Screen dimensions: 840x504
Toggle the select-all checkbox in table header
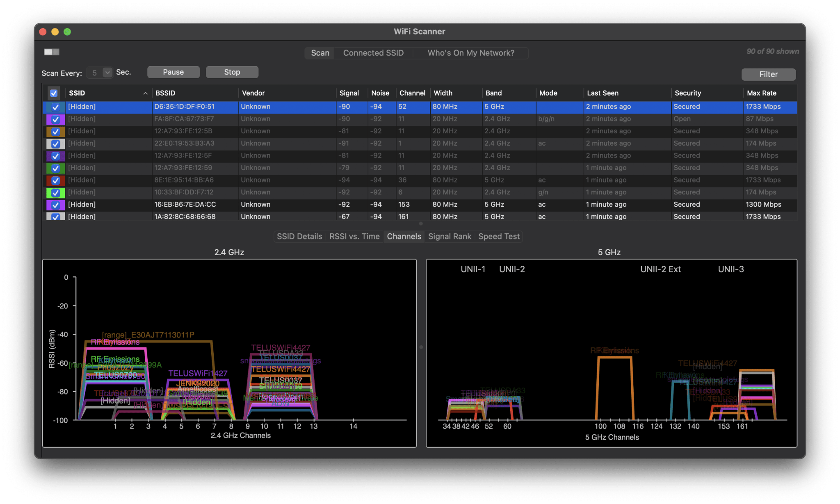tap(54, 93)
